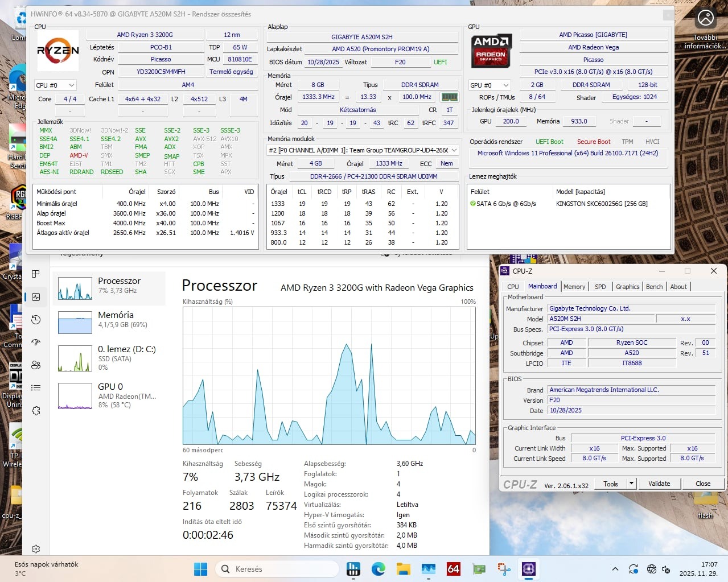Image resolution: width=728 pixels, height=582 pixels.
Task: Click Boost Max operating point row
Action: pos(145,223)
